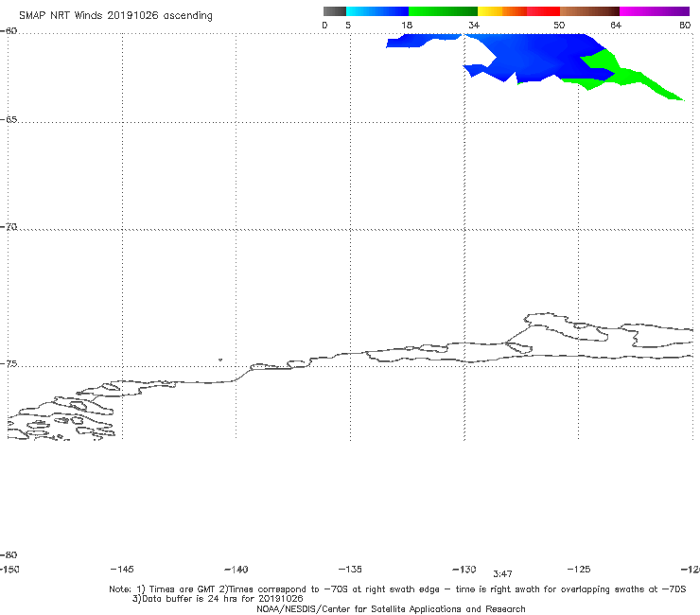This screenshot has width=700, height=615.
Task: Click the color bar label '34'
Action: coord(474,25)
